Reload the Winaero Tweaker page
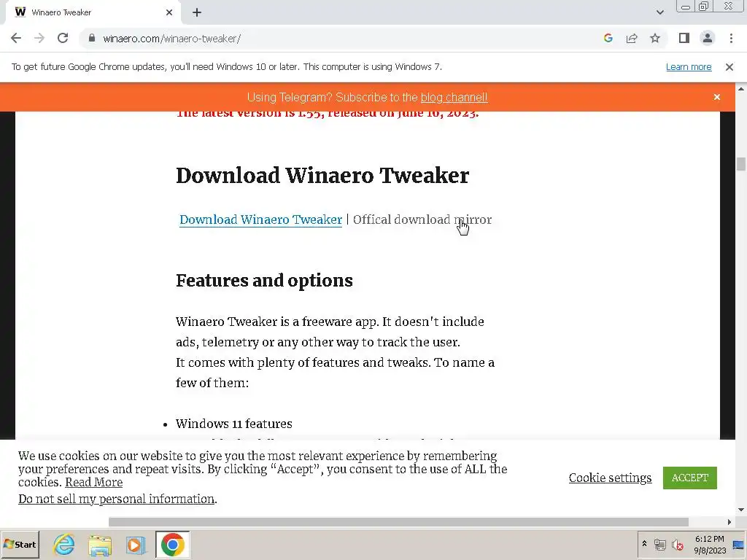 tap(63, 38)
